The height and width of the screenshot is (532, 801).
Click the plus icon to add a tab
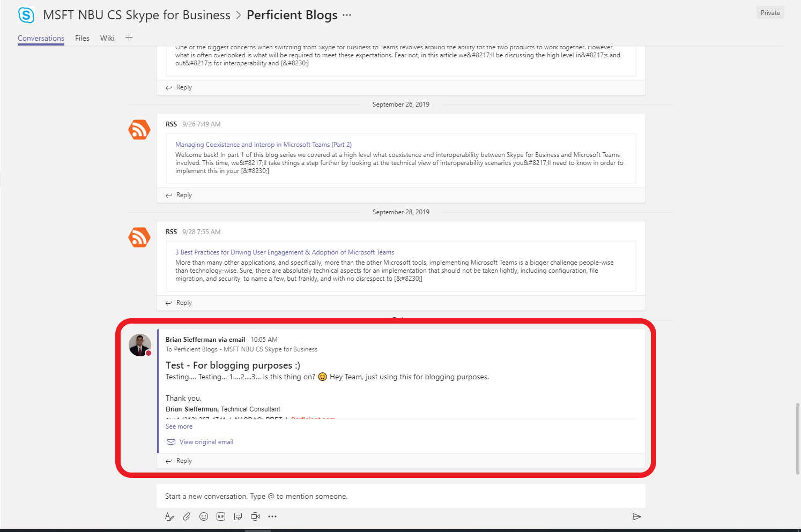[129, 38]
